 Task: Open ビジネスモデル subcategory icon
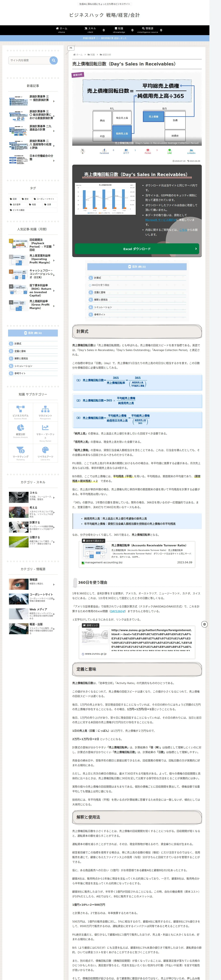(x=21, y=409)
